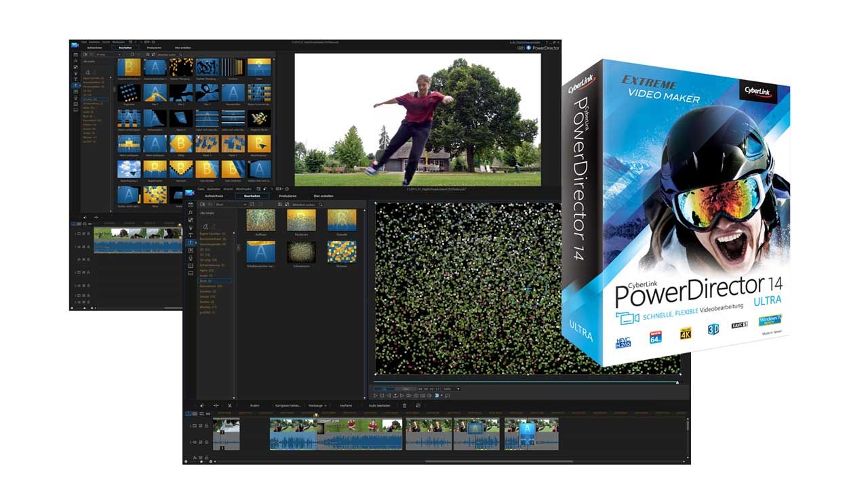Click the scissors split icon above timeline
This screenshot has height=488, width=868.
point(230,405)
